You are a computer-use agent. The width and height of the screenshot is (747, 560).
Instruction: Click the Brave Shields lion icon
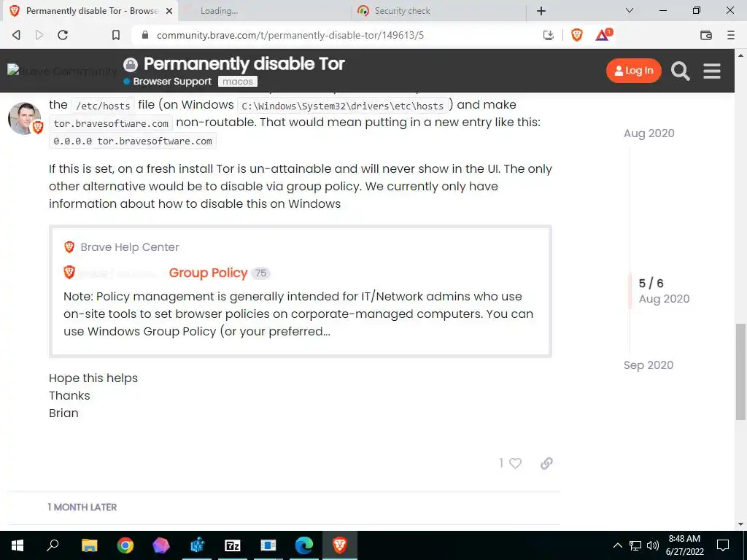point(576,35)
